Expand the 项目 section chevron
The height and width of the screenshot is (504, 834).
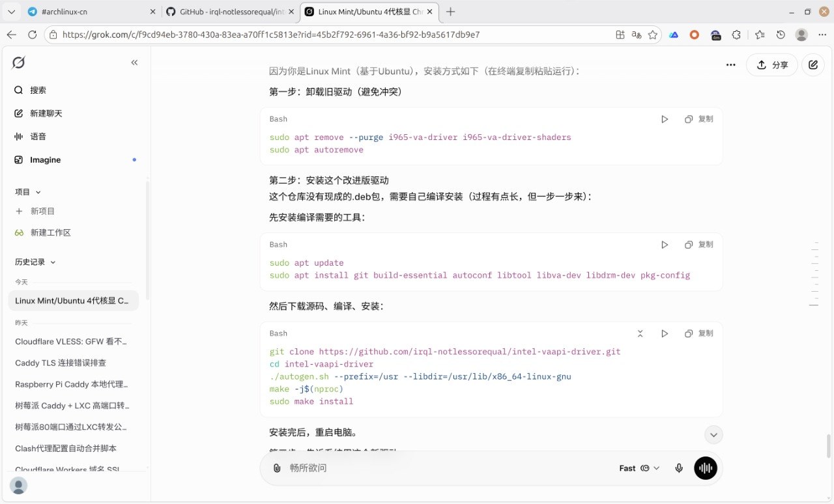click(x=38, y=192)
